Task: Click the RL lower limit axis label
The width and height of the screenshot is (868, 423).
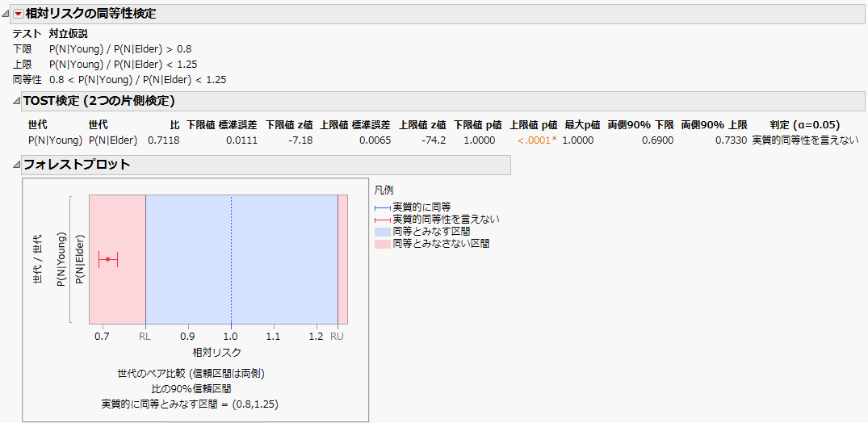Action: click(145, 336)
